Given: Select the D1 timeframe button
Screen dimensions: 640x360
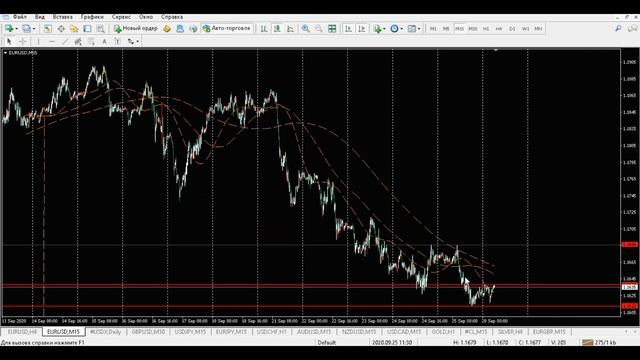Looking at the screenshot, I should coord(512,29).
